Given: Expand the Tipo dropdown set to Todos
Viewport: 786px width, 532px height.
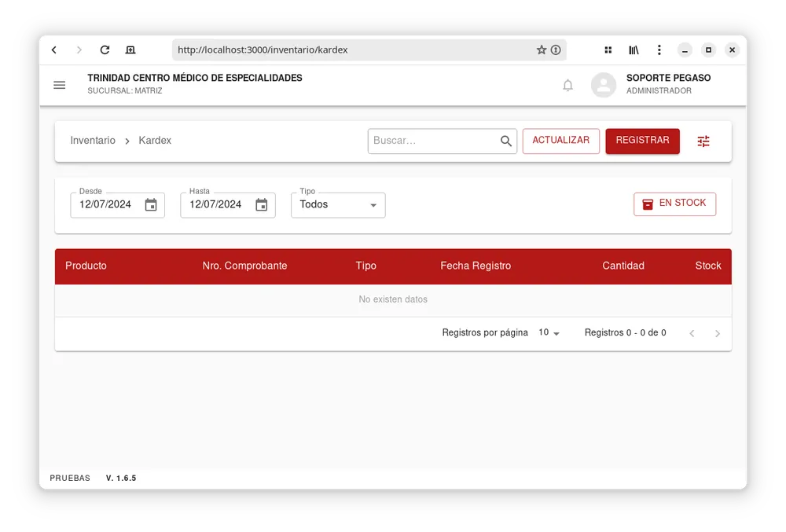Looking at the screenshot, I should tap(338, 205).
